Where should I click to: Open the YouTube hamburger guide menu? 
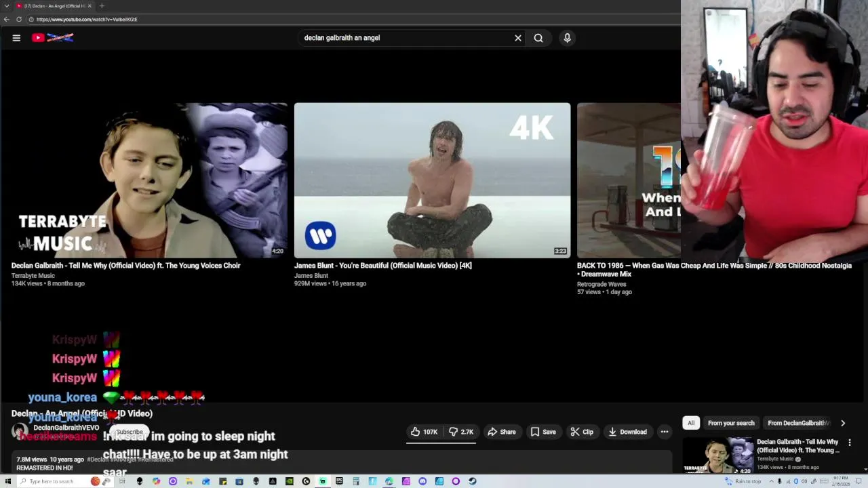[x=16, y=38]
